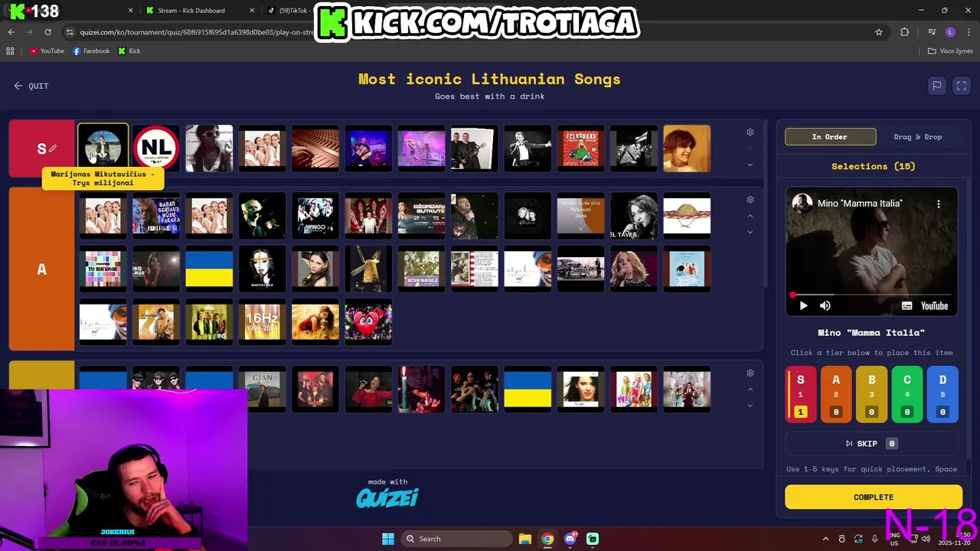
Task: Seek on the YouTube video progress bar
Action: coord(871,295)
